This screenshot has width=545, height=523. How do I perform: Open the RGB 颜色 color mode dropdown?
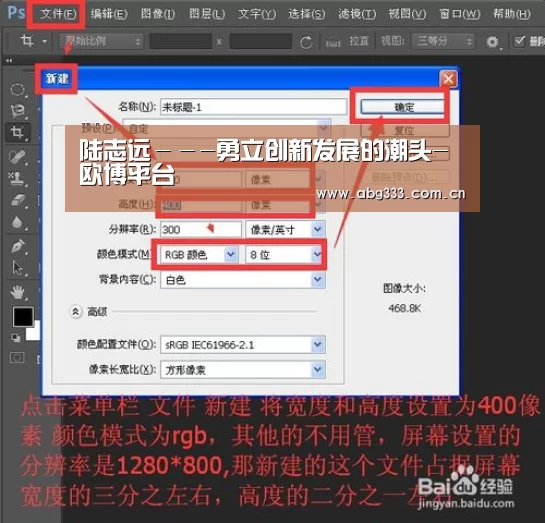tap(199, 255)
